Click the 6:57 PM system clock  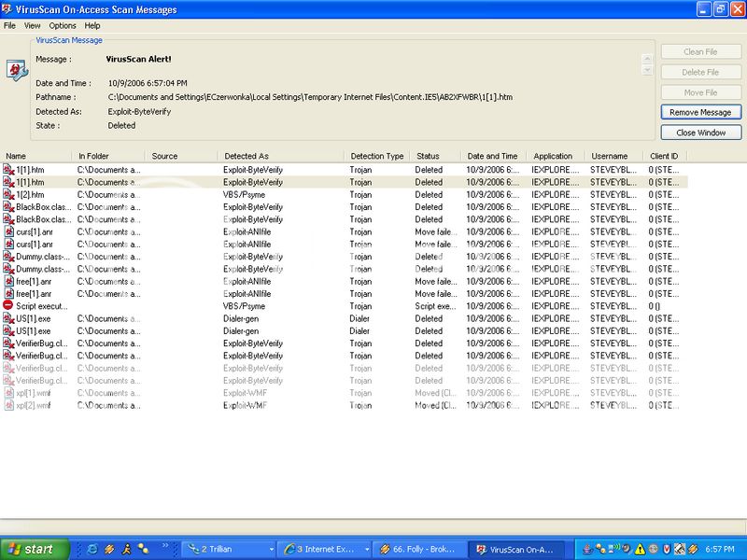pos(720,550)
